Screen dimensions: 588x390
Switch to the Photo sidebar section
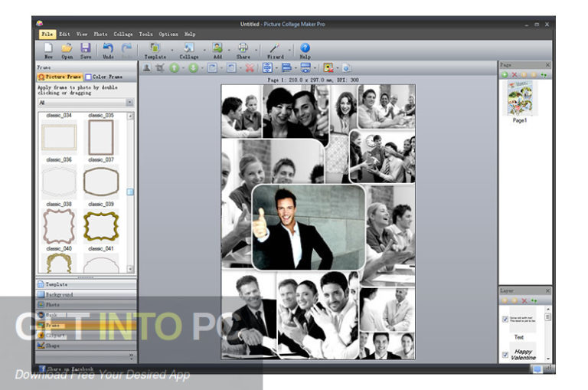pos(87,305)
